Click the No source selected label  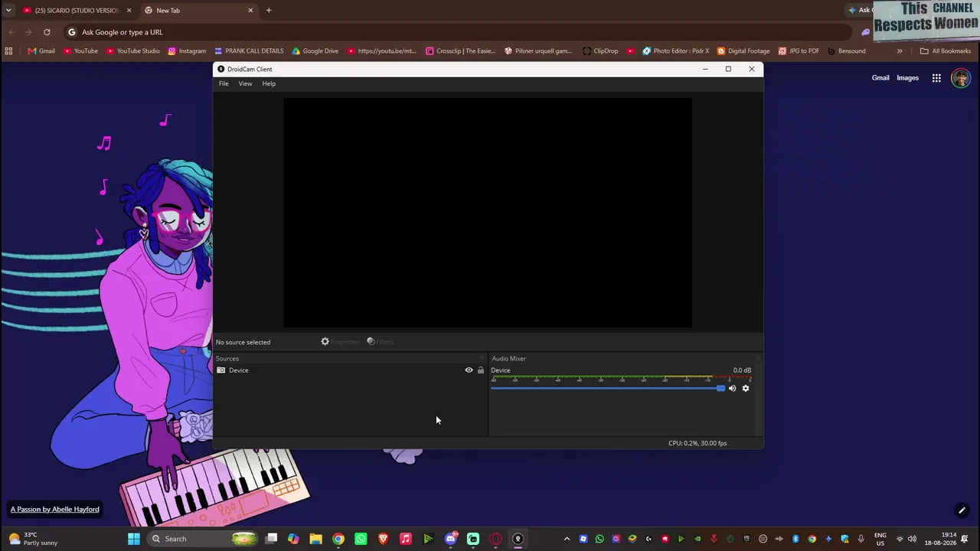click(243, 342)
